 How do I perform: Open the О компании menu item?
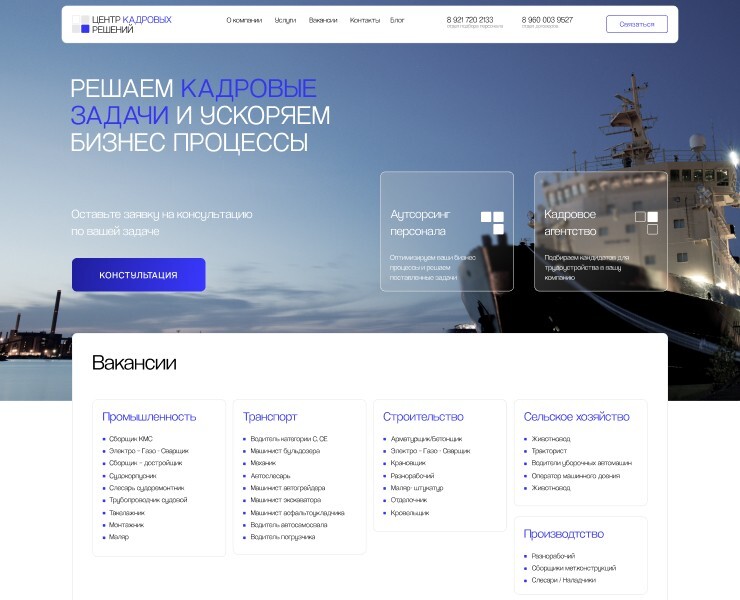244,20
